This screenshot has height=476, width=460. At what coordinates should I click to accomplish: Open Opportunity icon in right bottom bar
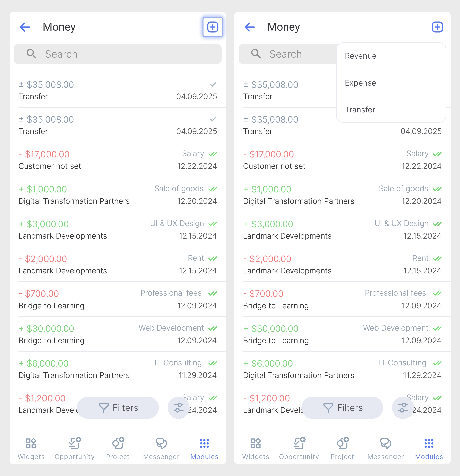(x=299, y=443)
